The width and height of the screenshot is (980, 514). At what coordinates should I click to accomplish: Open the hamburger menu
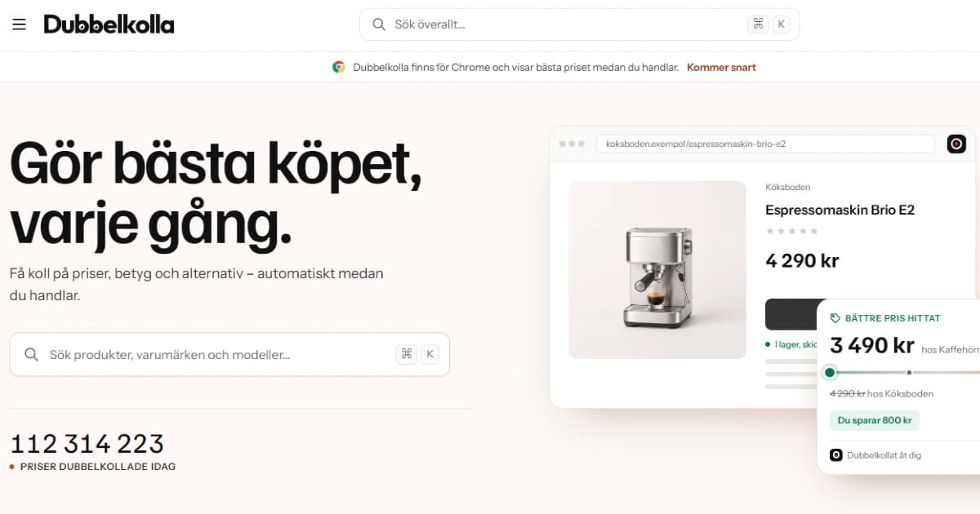pos(19,24)
